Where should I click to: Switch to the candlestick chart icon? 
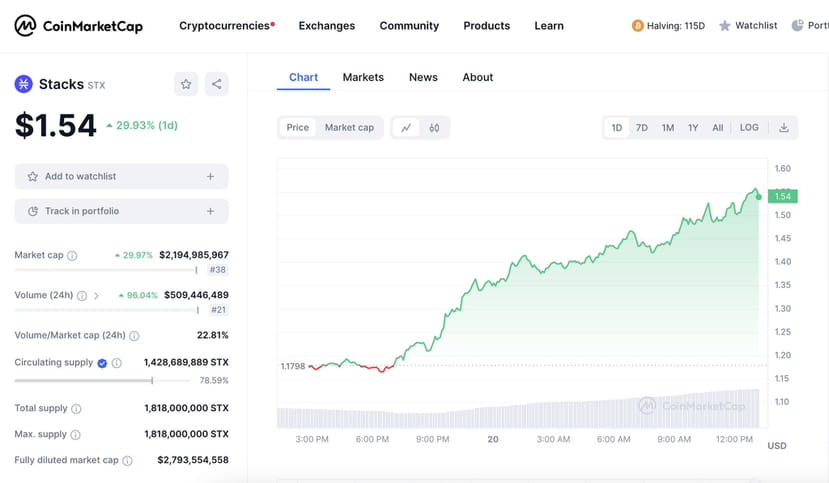tap(434, 128)
